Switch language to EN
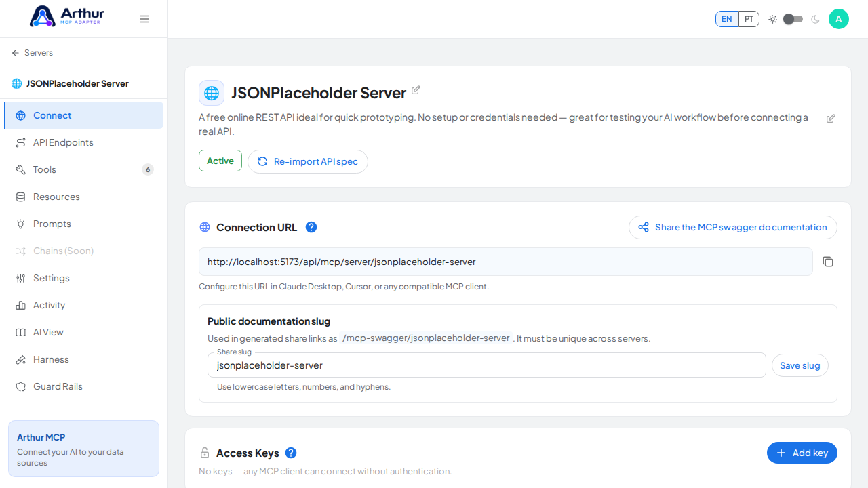Screen dimensions: 868x488 click(x=727, y=19)
